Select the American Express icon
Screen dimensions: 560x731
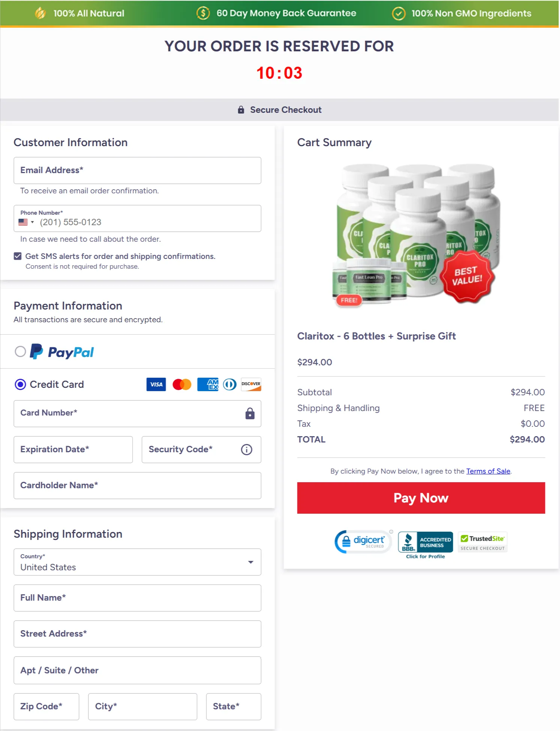coord(208,384)
